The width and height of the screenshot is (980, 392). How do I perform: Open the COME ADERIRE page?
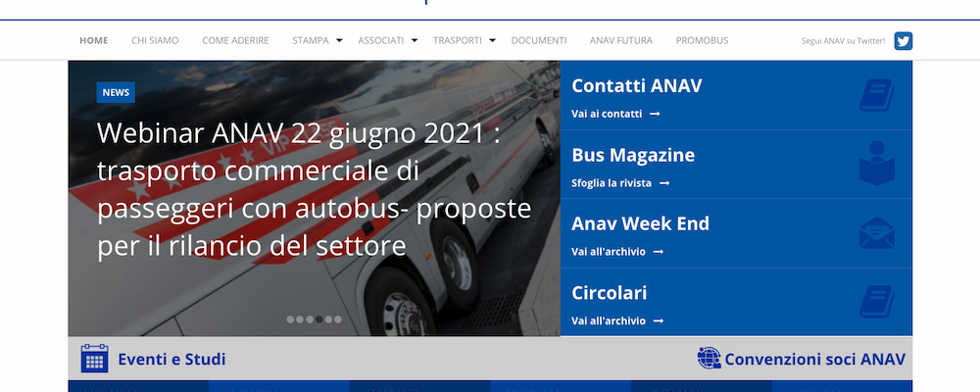[235, 40]
